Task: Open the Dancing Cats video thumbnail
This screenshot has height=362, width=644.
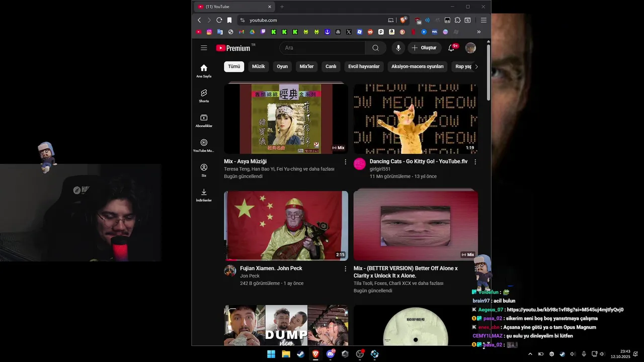Action: click(416, 119)
